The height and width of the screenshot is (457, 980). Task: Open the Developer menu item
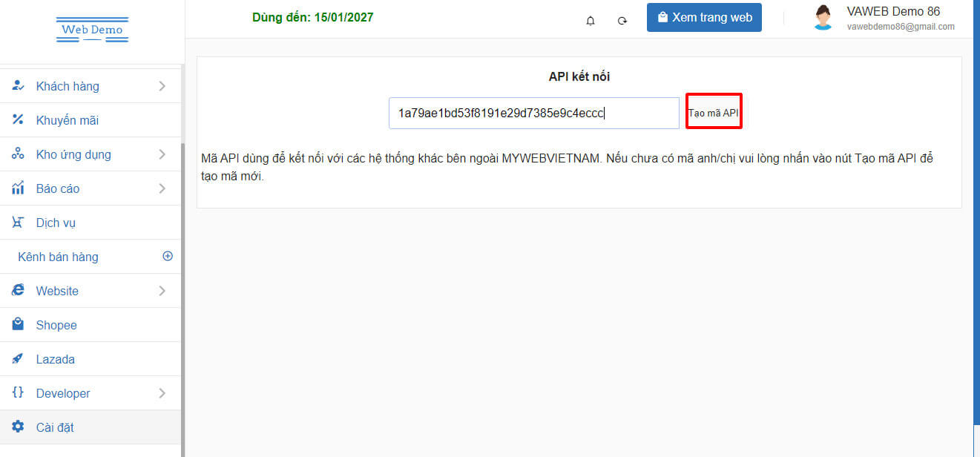(x=63, y=393)
